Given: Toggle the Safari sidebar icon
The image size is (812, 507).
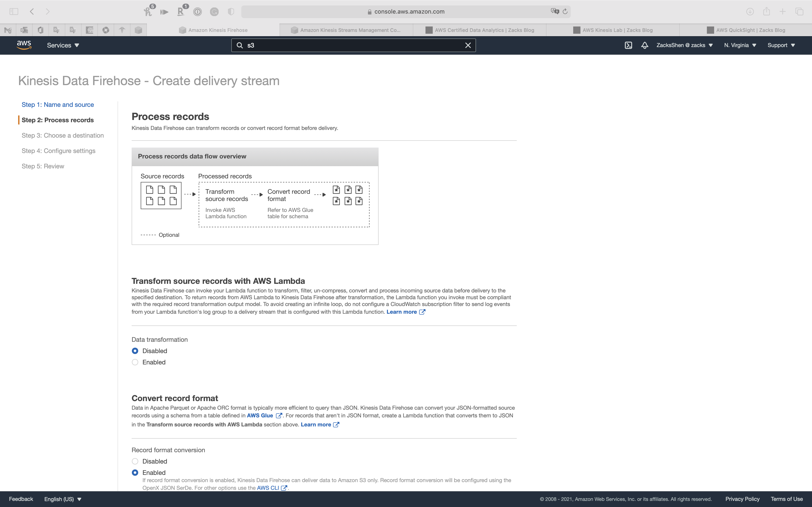Looking at the screenshot, I should point(14,11).
